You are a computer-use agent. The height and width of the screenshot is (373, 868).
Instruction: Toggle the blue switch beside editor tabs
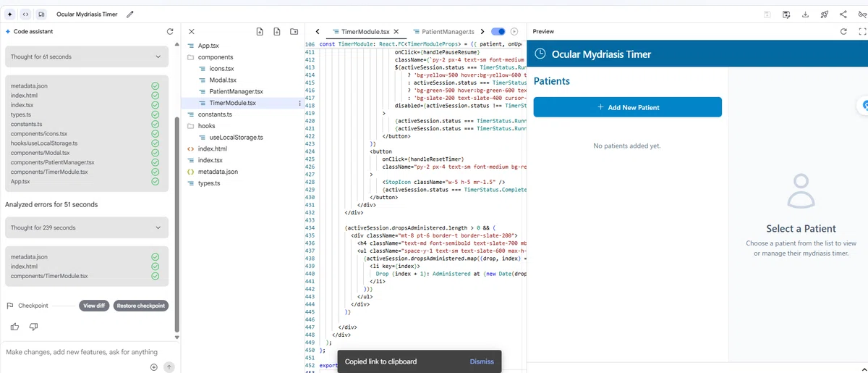coord(498,32)
